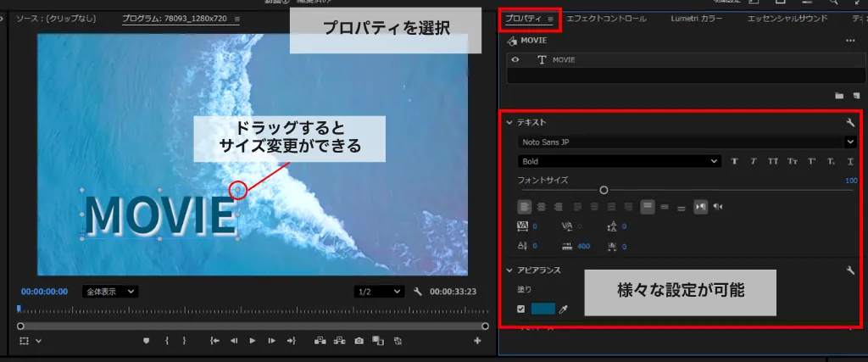This screenshot has width=868, height=362.
Task: Switch to the エッセンシャルサウンド tab
Action: [787, 19]
